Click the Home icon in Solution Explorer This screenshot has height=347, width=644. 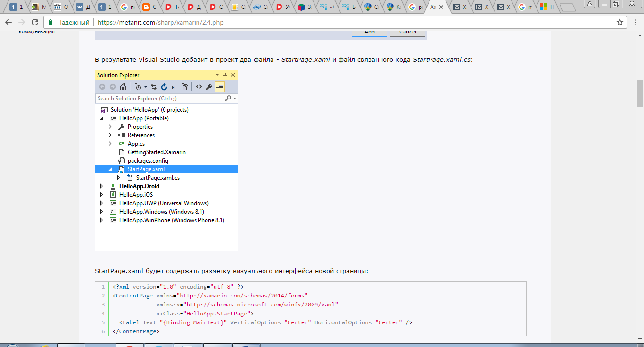[123, 87]
